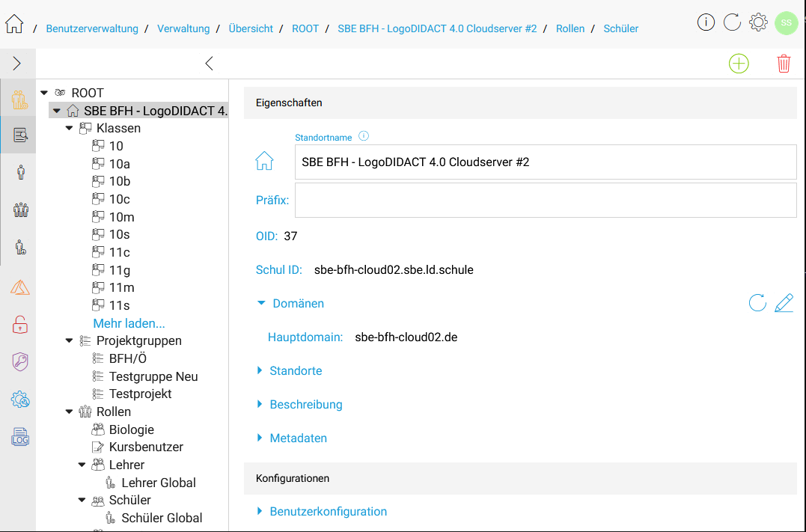Load more classes via Mehr laden
The image size is (806, 532).
click(x=129, y=323)
